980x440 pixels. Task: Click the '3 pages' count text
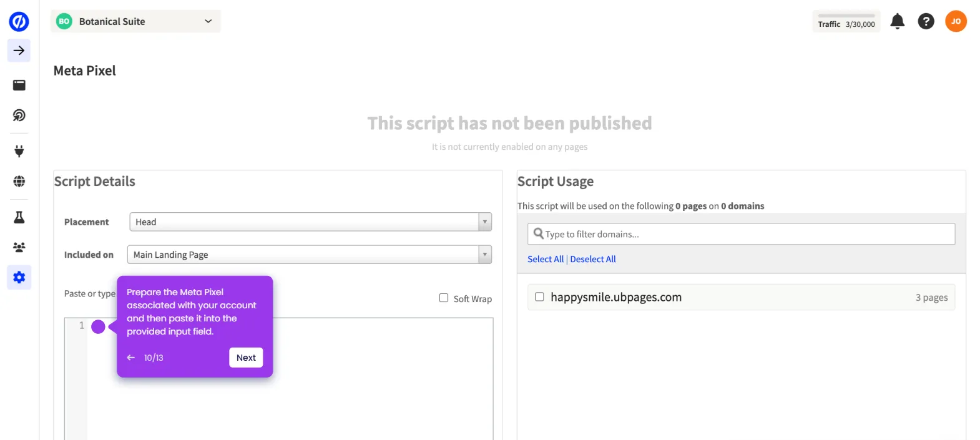931,298
